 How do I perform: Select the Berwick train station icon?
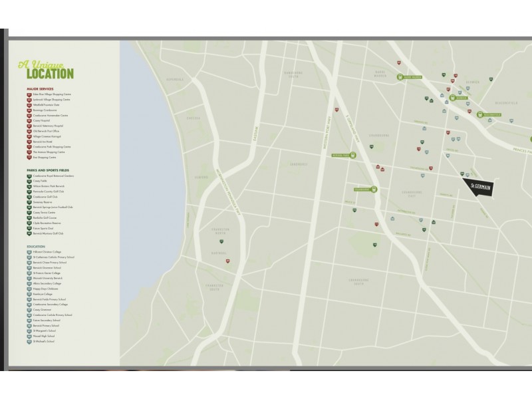(x=452, y=98)
